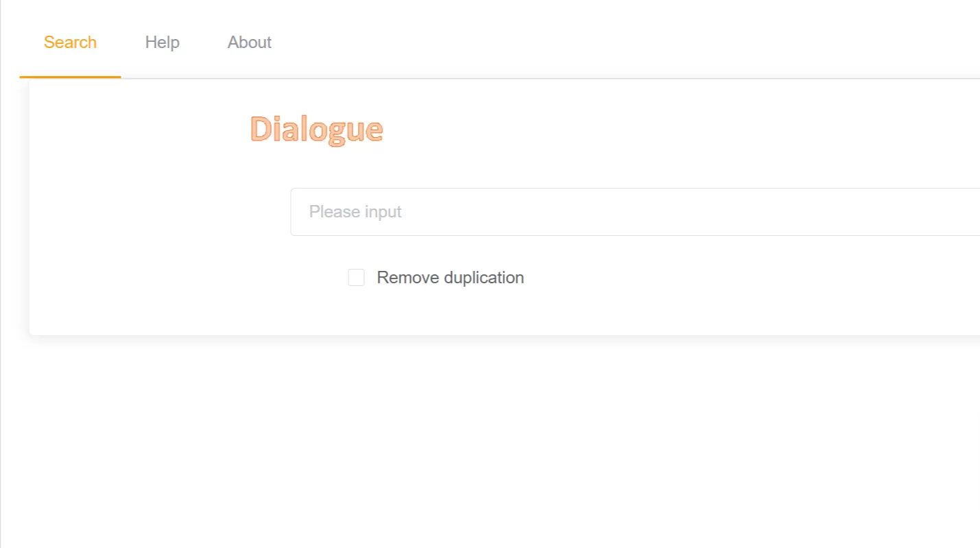Switch to the Help tab
Image resolution: width=980 pixels, height=548 pixels.
(x=162, y=43)
